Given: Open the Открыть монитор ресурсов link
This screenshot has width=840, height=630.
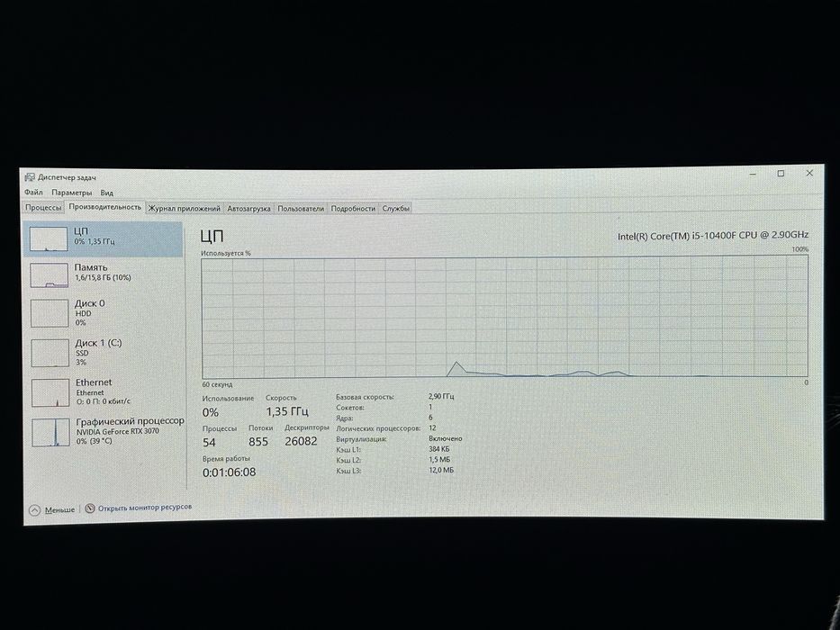Looking at the screenshot, I should click(x=145, y=507).
